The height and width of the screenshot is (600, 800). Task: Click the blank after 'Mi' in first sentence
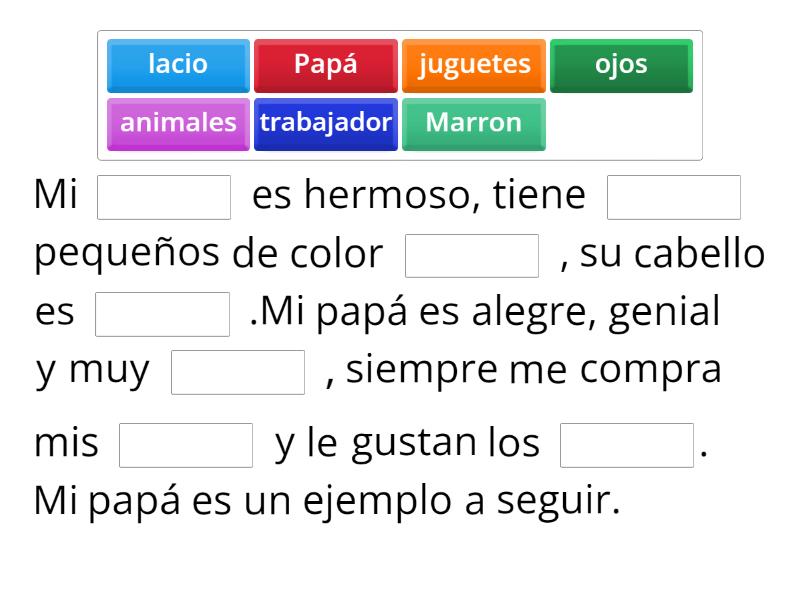(x=163, y=196)
